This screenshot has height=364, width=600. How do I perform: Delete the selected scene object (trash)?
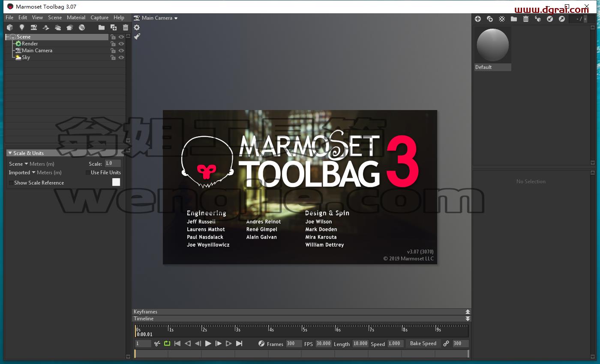(x=126, y=27)
